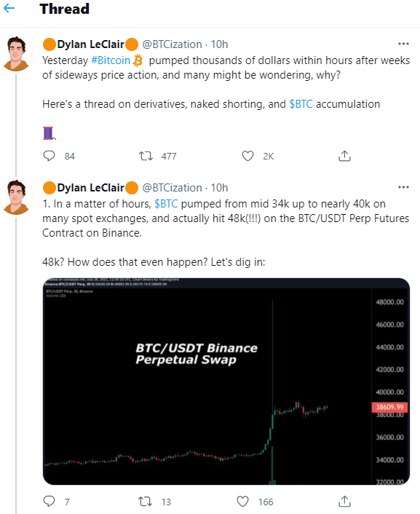
Task: Open the 10h timestamp of second tweet
Action: coord(219,188)
